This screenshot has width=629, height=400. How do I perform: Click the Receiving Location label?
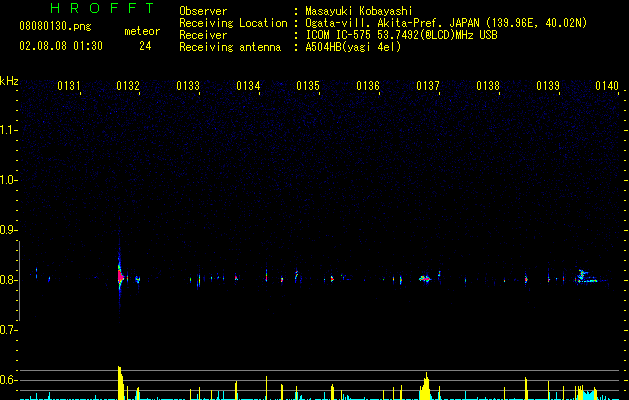point(233,23)
